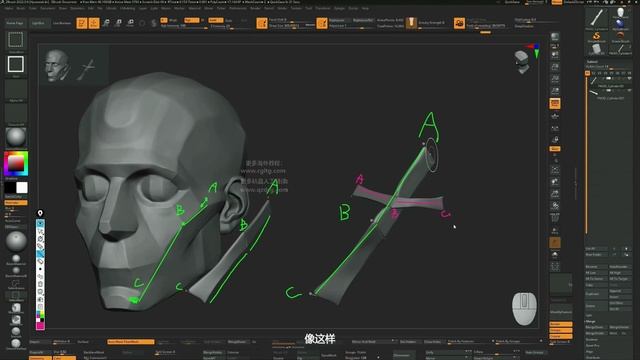Hide first PM3D_Cylinder subtool with eye icon
Screen dimensions: 640x360
(x=629, y=78)
